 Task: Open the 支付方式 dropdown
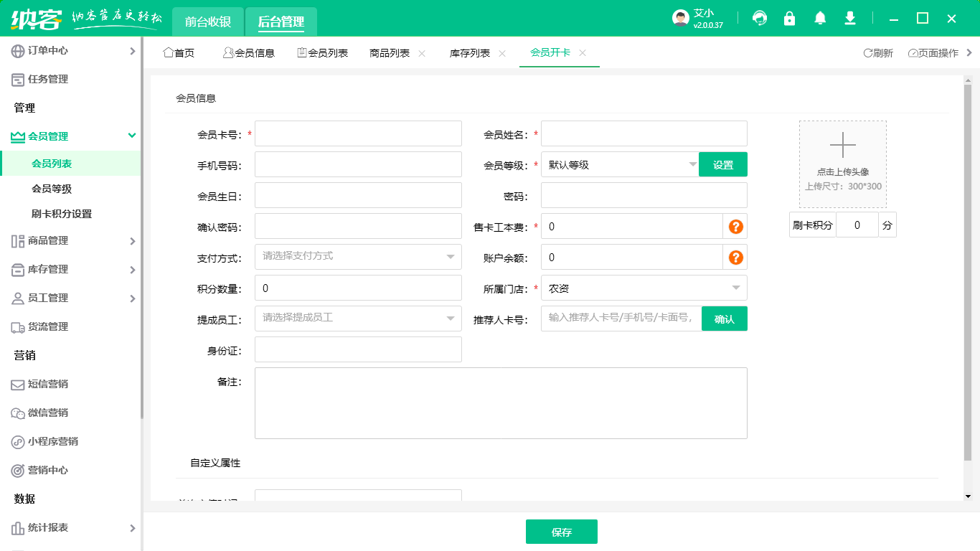[x=358, y=257]
